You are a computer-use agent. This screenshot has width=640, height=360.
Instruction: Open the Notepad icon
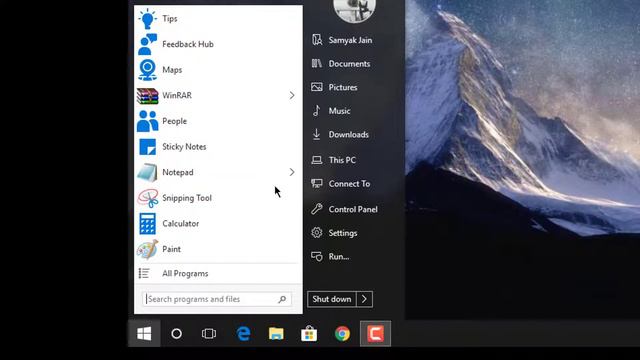click(147, 172)
